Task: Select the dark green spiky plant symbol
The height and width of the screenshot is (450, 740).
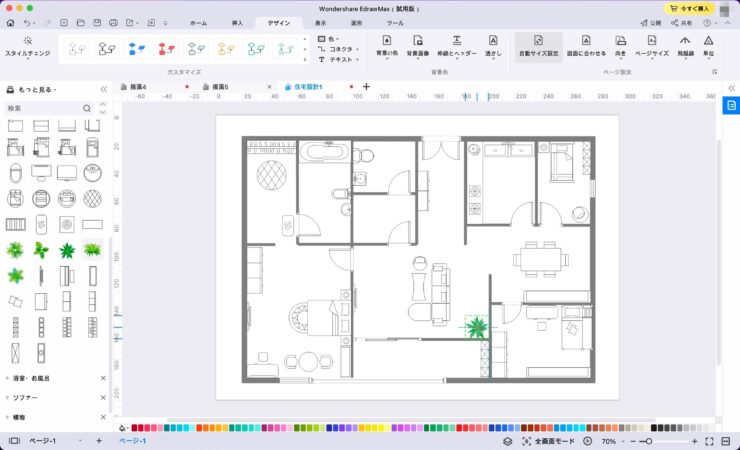Action: 67,250
